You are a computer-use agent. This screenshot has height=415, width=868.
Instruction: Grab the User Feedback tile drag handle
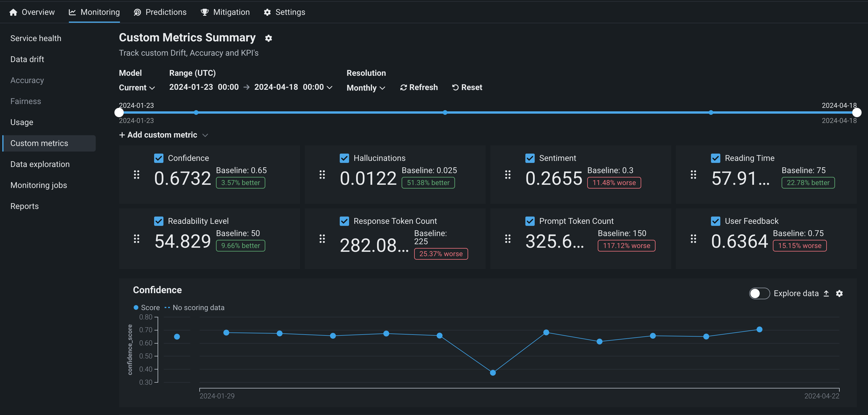(693, 239)
